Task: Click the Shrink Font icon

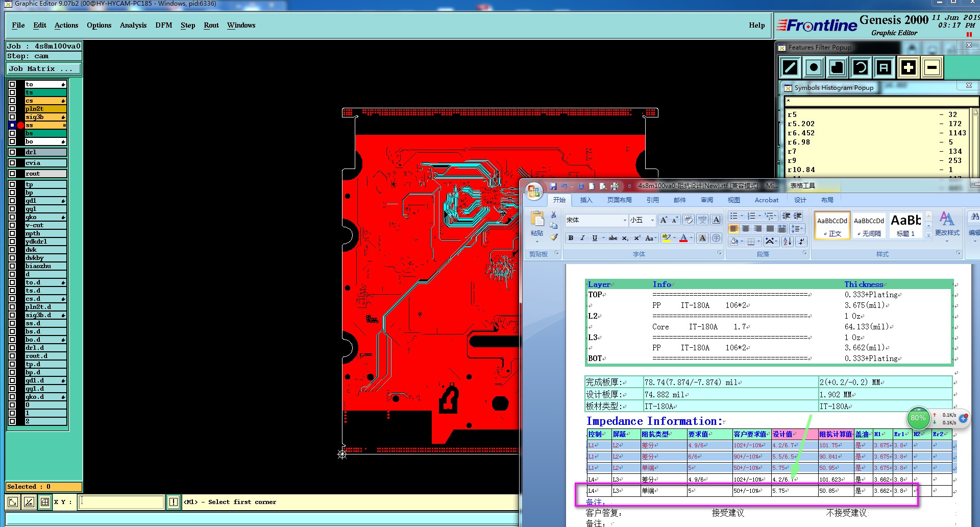Action: 675,220
